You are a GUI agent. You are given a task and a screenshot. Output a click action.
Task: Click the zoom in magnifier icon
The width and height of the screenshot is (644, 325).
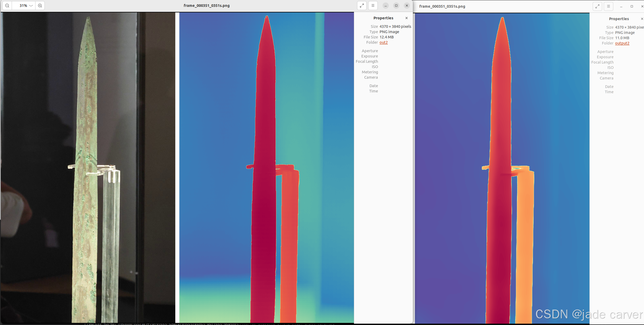40,6
